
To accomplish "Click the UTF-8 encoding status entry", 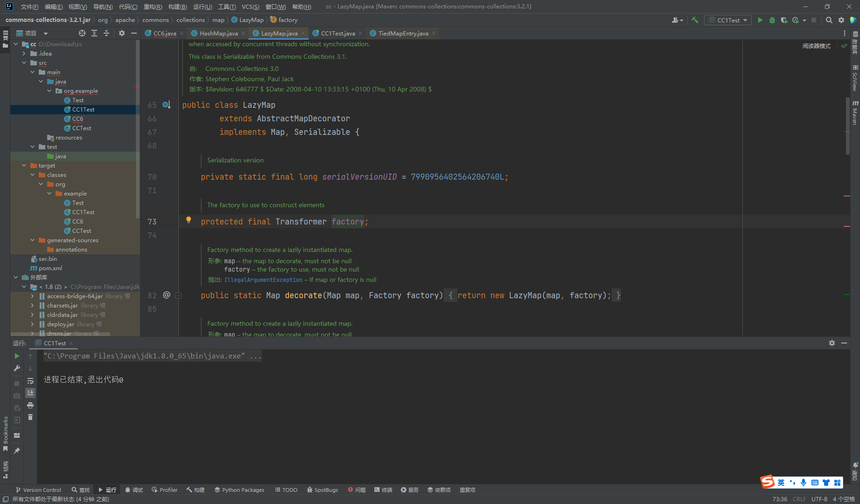I will point(819,499).
